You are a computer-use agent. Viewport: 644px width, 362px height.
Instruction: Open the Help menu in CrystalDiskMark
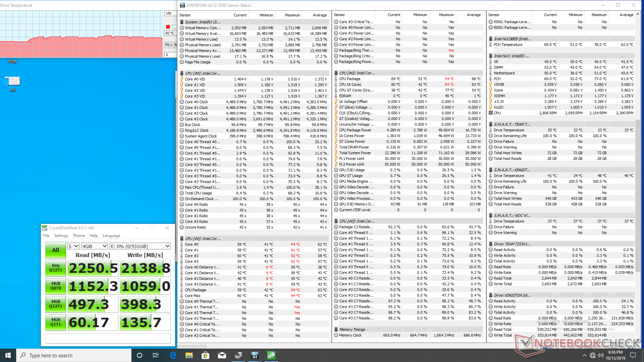click(x=94, y=236)
